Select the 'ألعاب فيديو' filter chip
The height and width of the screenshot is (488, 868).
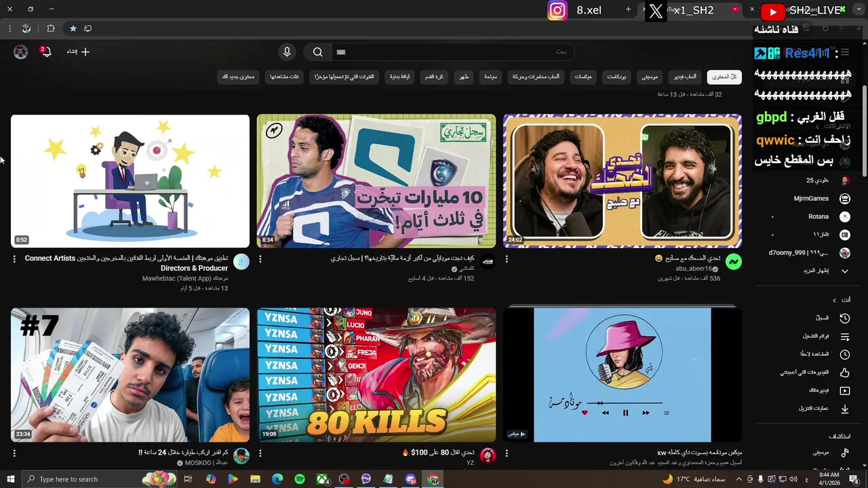(685, 77)
